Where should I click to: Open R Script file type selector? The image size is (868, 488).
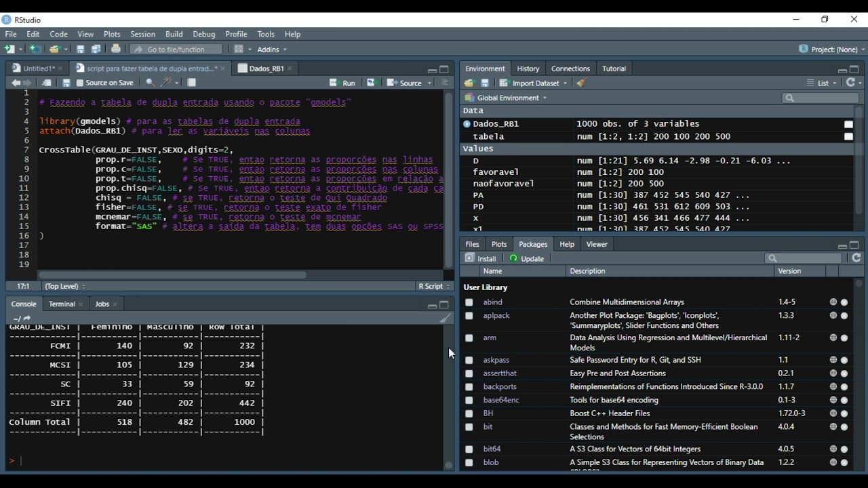point(434,286)
